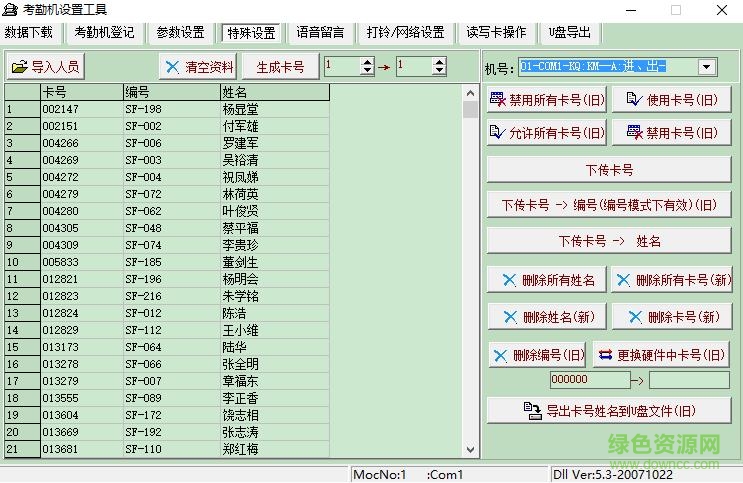743x483 pixels.
Task: Select row header number 14
Action: coord(22,330)
